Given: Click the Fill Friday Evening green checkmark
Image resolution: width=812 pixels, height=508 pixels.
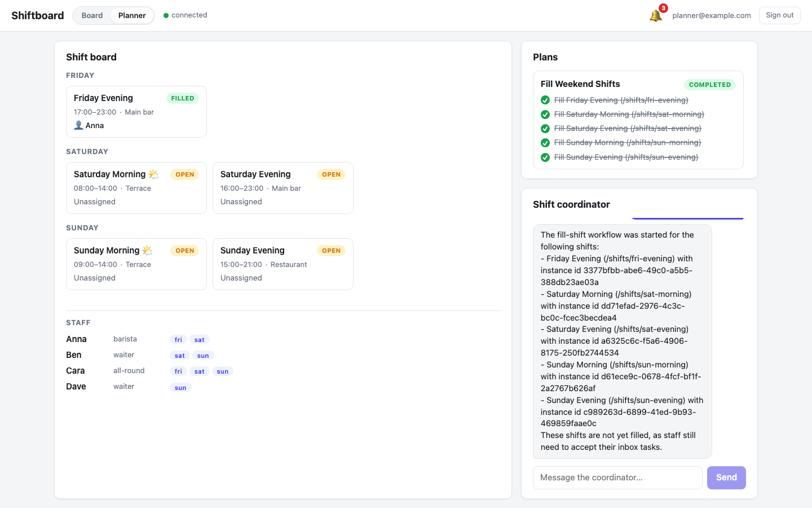Looking at the screenshot, I should [545, 100].
